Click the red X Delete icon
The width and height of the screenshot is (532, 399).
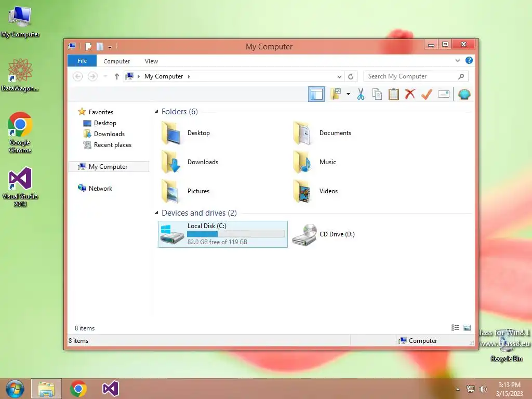pos(410,94)
